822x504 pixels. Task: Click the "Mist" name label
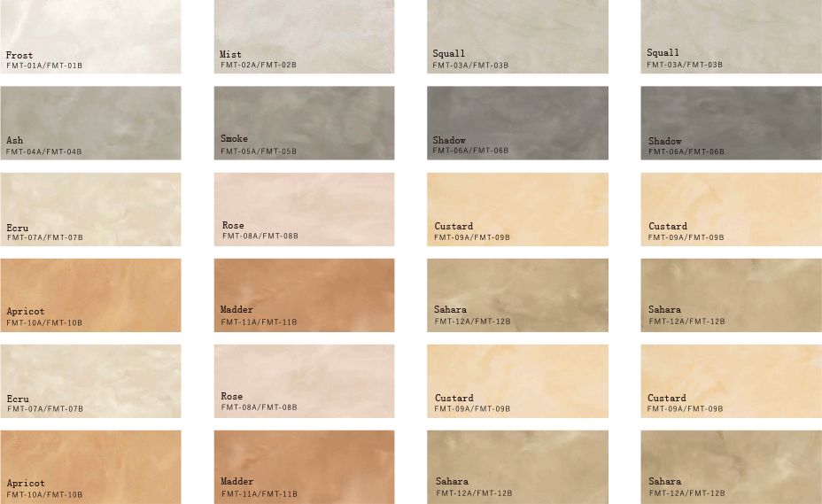click(230, 54)
